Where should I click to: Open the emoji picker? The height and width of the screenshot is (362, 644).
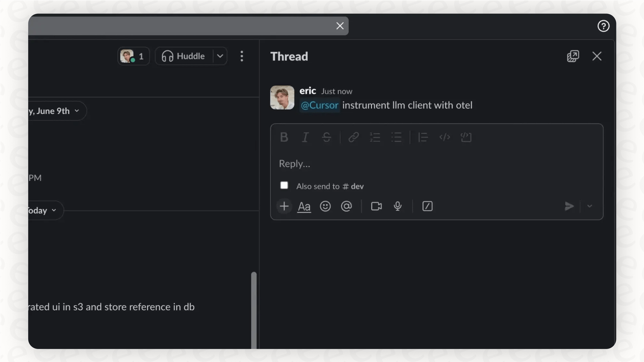pos(325,206)
